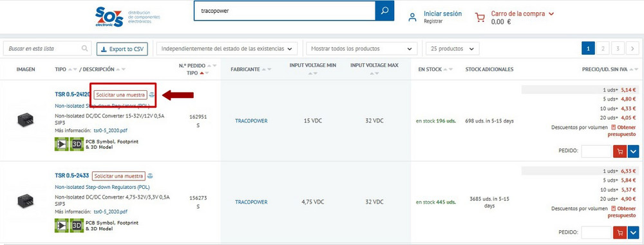Image resolution: width=644 pixels, height=245 pixels.
Task: Go to page 3
Action: tap(618, 48)
